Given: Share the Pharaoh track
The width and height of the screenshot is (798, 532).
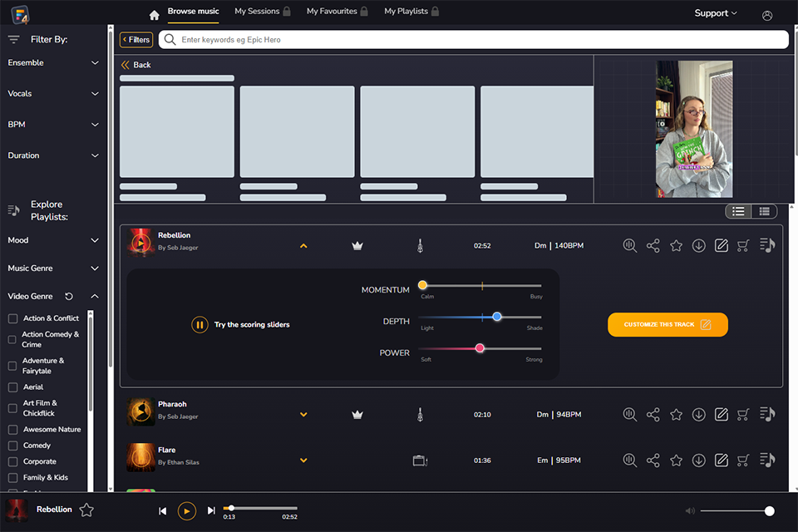Looking at the screenshot, I should coord(653,415).
